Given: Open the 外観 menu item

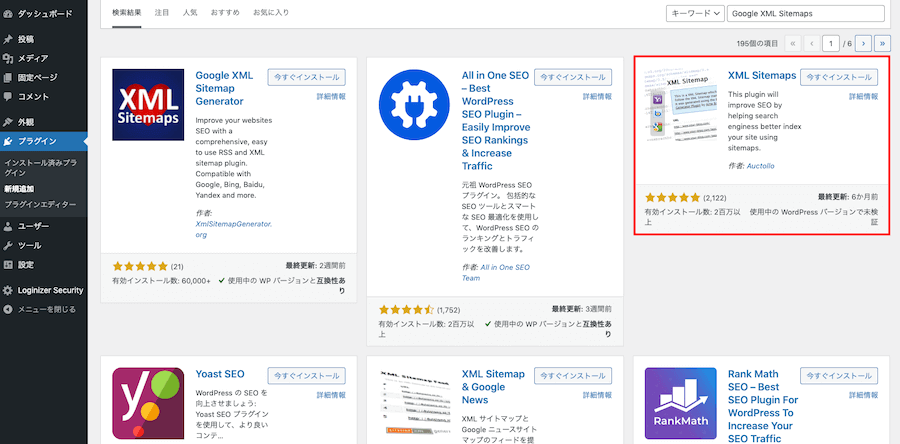Looking at the screenshot, I should (x=44, y=122).
